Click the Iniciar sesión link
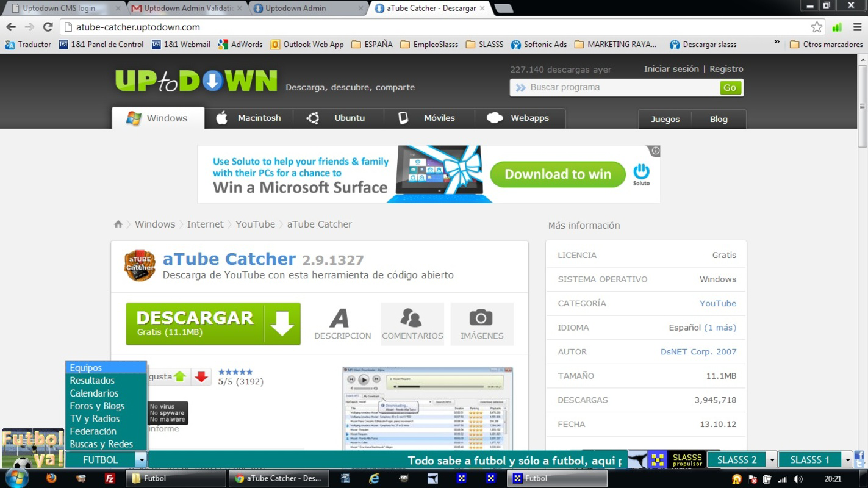Image resolution: width=868 pixels, height=488 pixels. (671, 69)
